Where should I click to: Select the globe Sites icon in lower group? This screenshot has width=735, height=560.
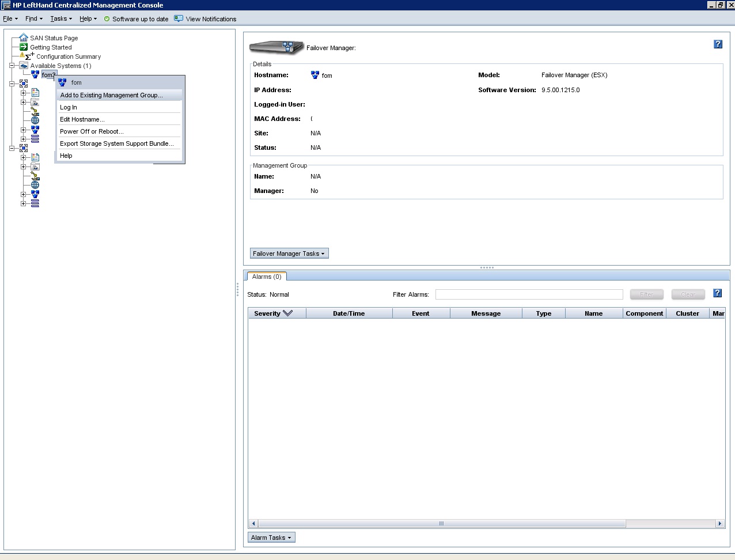tap(35, 185)
